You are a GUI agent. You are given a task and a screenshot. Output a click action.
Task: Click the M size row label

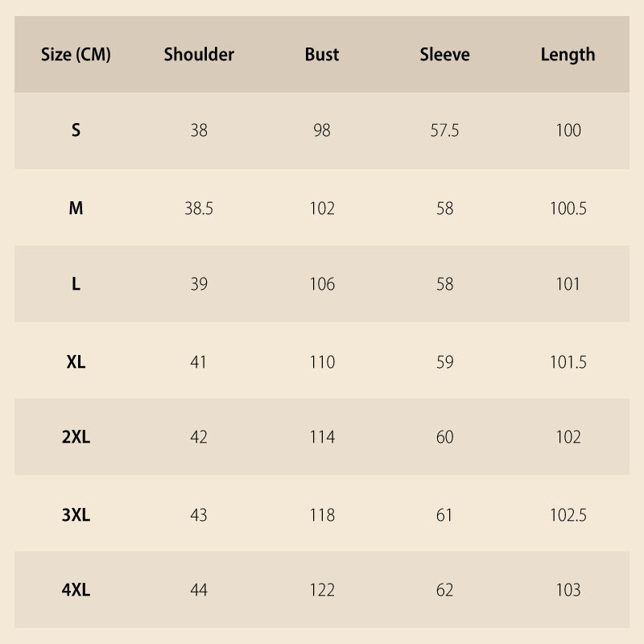[x=76, y=208]
